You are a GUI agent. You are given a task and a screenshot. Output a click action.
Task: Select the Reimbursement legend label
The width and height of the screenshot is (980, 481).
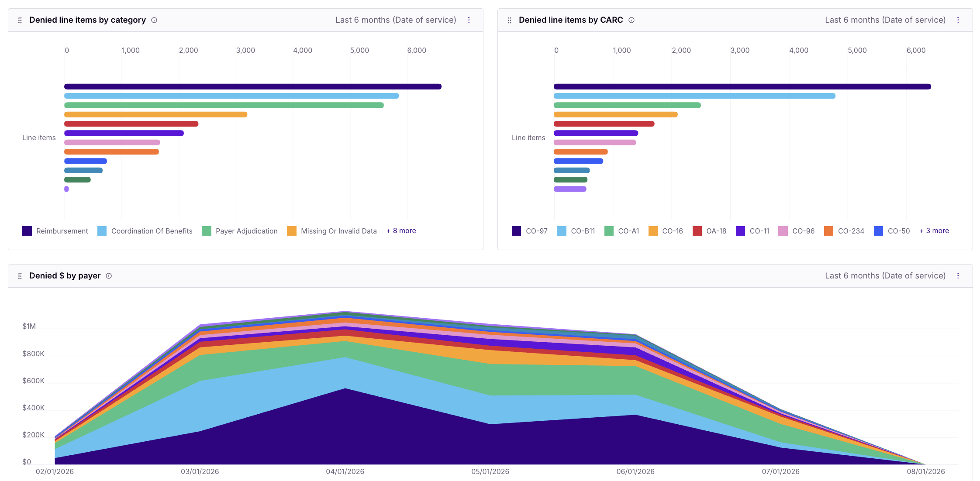[x=62, y=231]
